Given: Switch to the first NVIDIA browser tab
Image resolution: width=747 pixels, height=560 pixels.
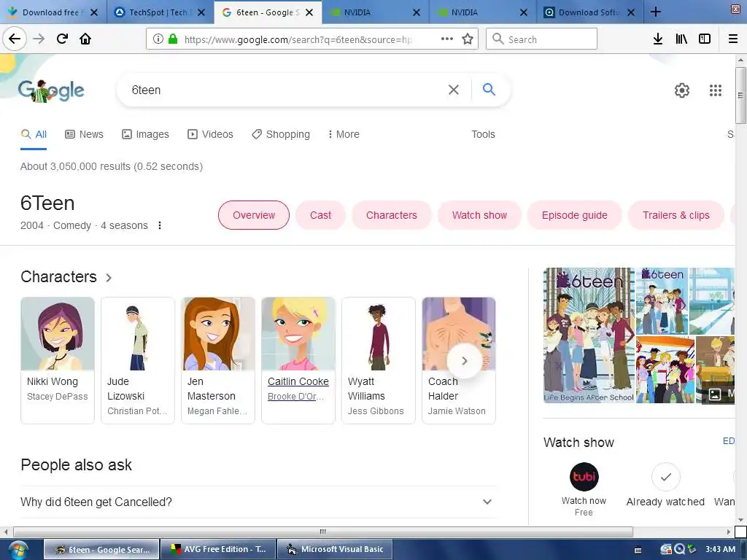Looking at the screenshot, I should pos(374,12).
